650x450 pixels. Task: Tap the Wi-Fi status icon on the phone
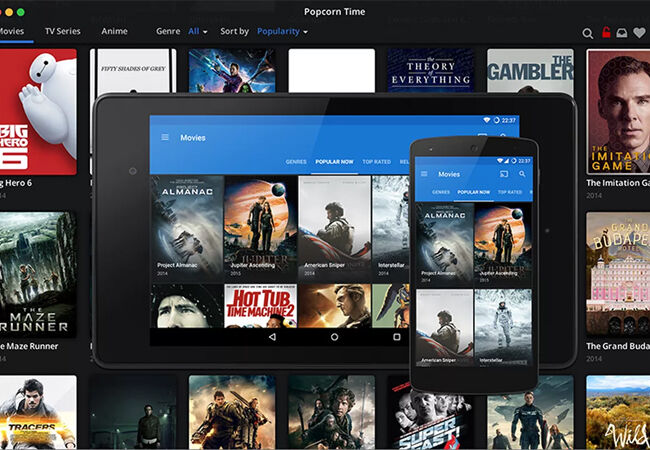(500, 160)
